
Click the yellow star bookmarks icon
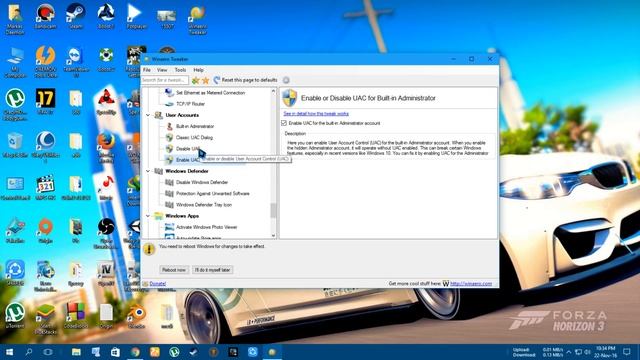(x=205, y=80)
